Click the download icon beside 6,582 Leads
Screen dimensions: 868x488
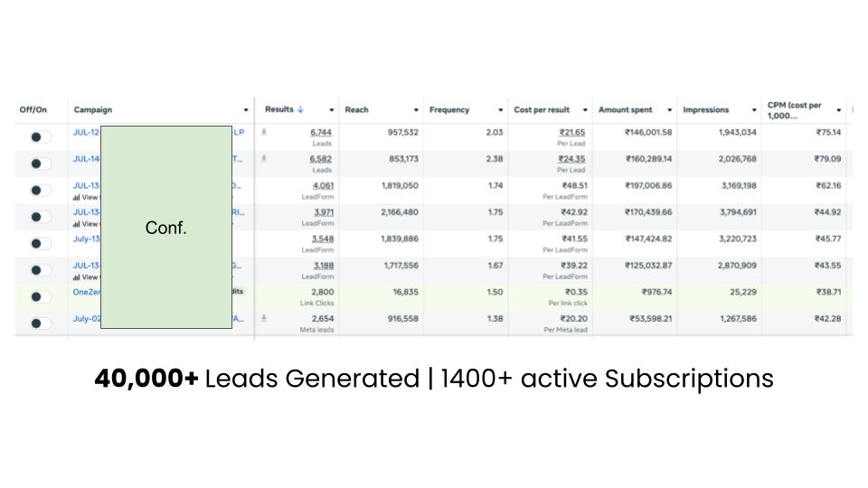[x=264, y=158]
